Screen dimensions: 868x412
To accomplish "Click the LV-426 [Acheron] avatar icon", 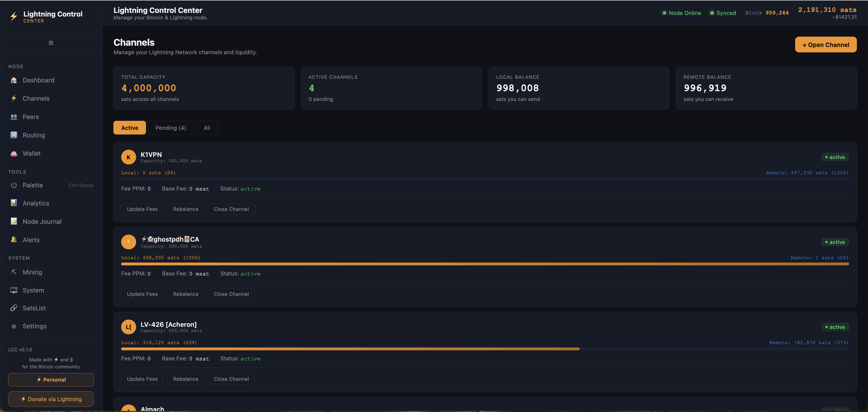I will point(128,327).
